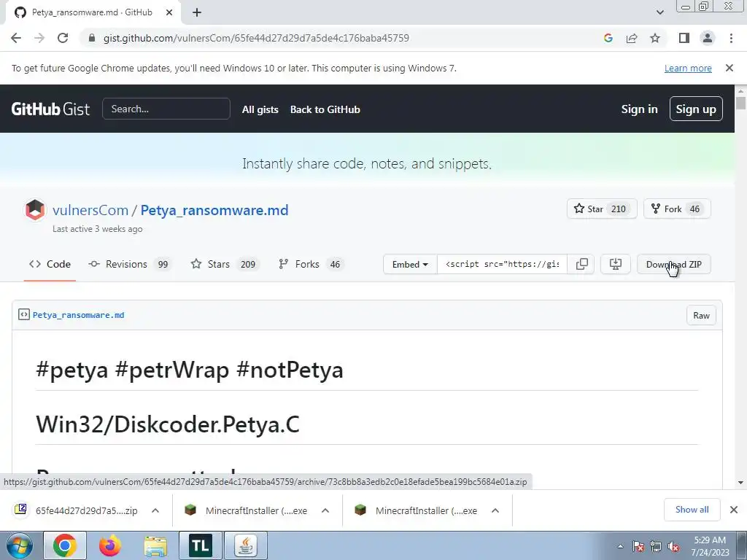The height and width of the screenshot is (560, 747).
Task: Go back with the browser back arrow
Action: (16, 38)
